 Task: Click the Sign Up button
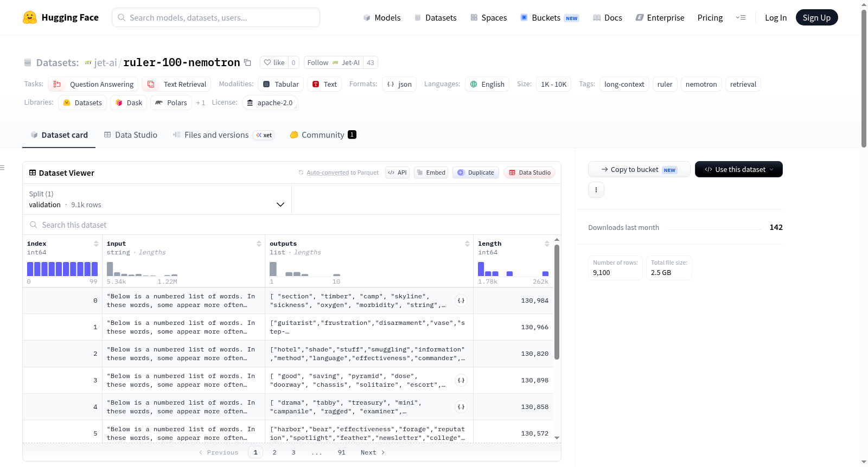pos(817,17)
